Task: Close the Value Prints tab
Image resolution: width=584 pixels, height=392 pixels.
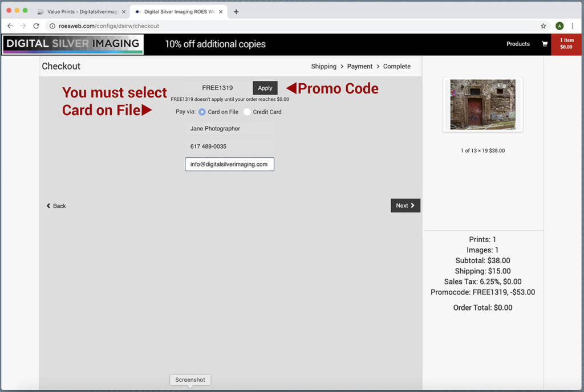Action: pos(124,12)
